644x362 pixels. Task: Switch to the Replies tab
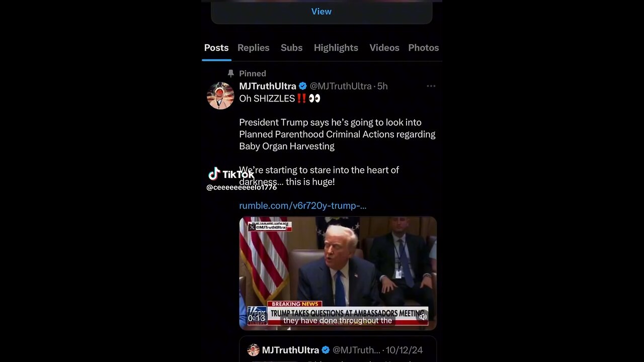(x=253, y=48)
